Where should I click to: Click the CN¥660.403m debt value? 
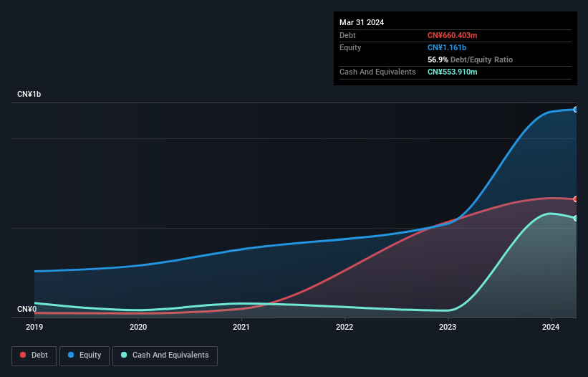pos(452,35)
